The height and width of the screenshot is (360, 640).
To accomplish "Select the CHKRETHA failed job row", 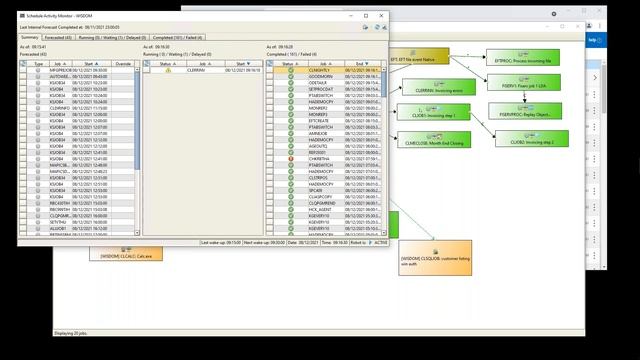I will pos(324,159).
